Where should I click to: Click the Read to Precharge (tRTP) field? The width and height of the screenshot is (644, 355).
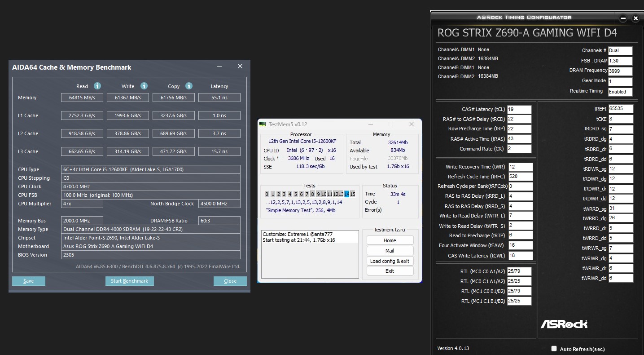click(x=521, y=235)
